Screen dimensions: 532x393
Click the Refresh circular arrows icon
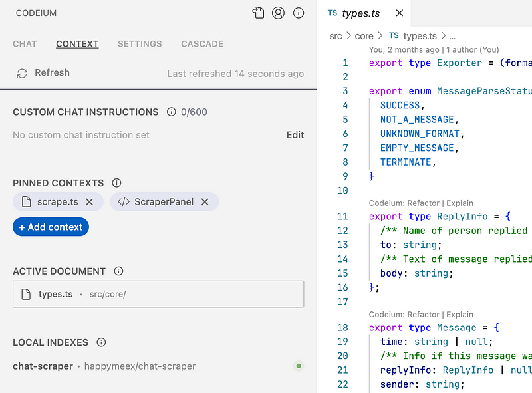click(x=22, y=73)
